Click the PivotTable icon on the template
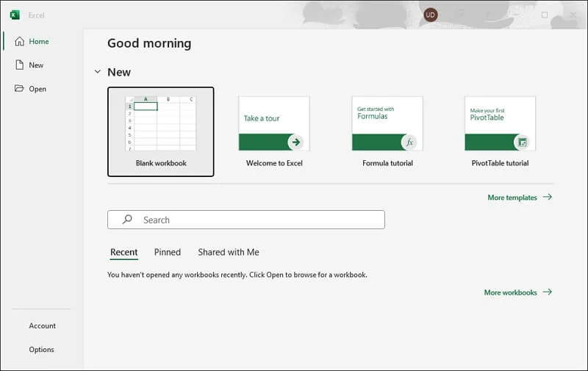Screen dimensions: 588x371 click(x=522, y=142)
